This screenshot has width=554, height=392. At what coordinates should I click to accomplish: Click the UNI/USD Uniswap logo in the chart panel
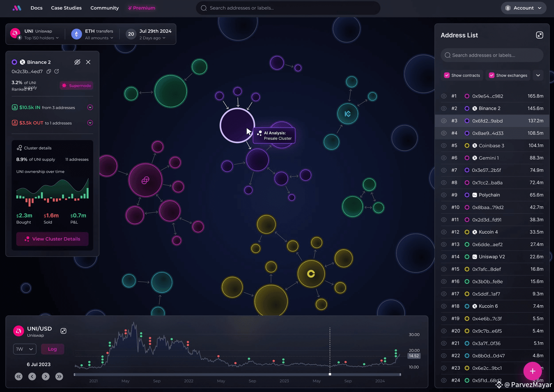coord(19,331)
